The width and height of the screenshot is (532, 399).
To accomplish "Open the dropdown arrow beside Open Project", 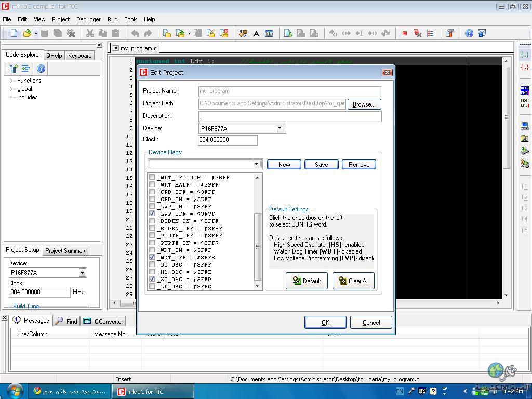I will tap(189, 33).
